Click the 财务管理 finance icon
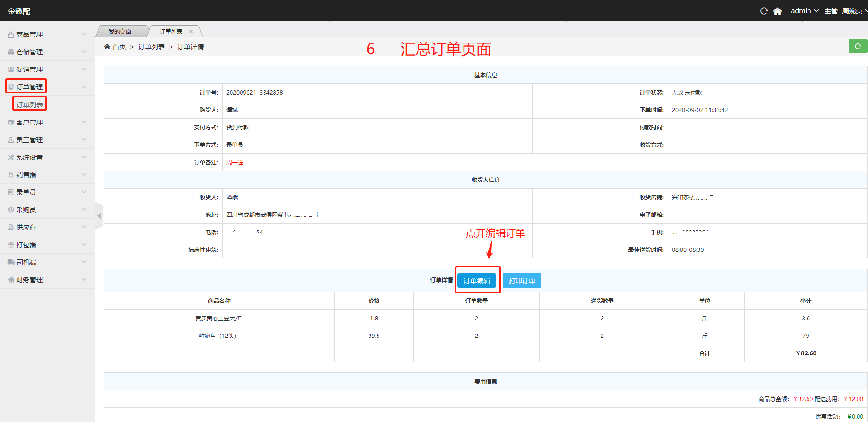Viewport: 868px width, 422px height. 11,280
